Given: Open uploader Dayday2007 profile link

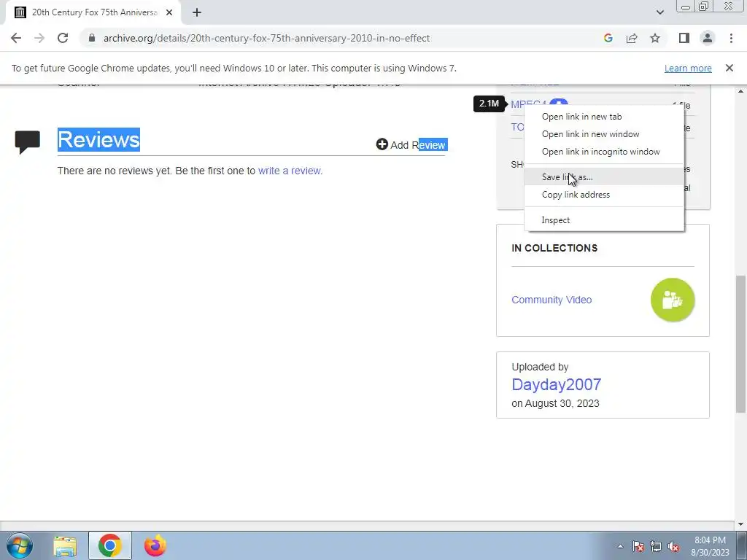Looking at the screenshot, I should click(557, 384).
